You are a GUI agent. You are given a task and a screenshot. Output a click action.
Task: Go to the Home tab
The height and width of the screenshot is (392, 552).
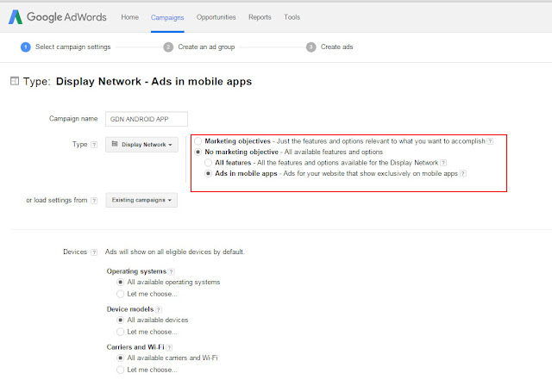(130, 17)
